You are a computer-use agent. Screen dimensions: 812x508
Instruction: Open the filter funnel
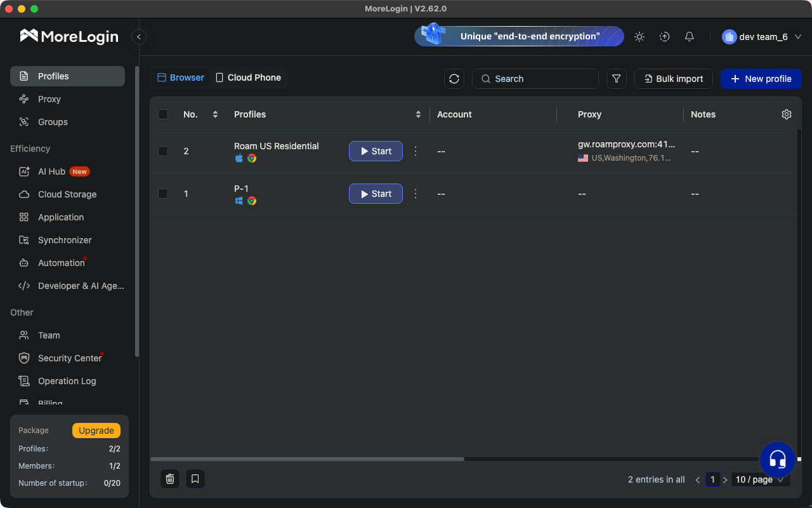click(x=616, y=79)
